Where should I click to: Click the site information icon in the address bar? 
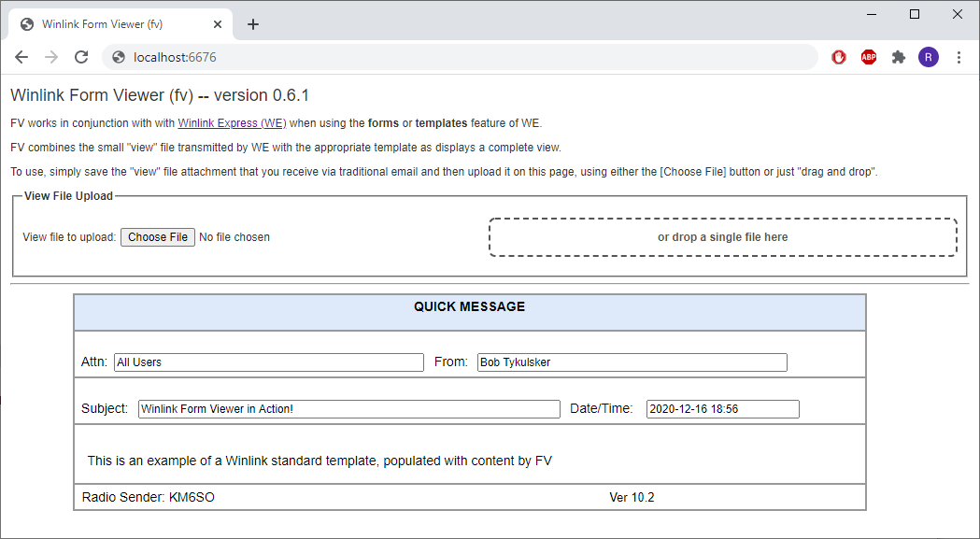pyautogui.click(x=118, y=57)
